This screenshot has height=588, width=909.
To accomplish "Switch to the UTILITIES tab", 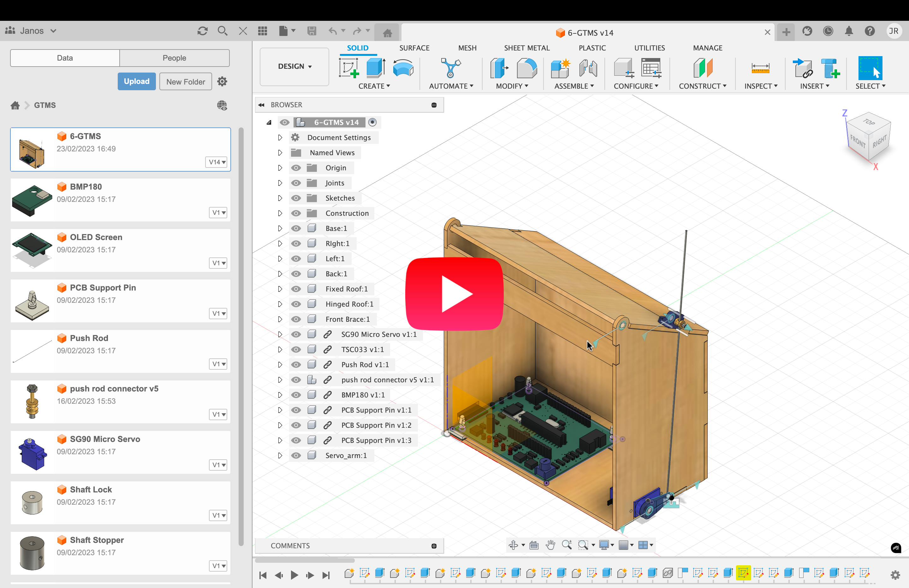I will (649, 48).
